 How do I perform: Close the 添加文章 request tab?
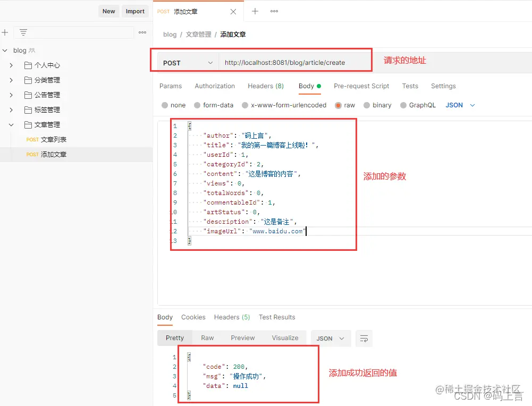click(x=233, y=12)
